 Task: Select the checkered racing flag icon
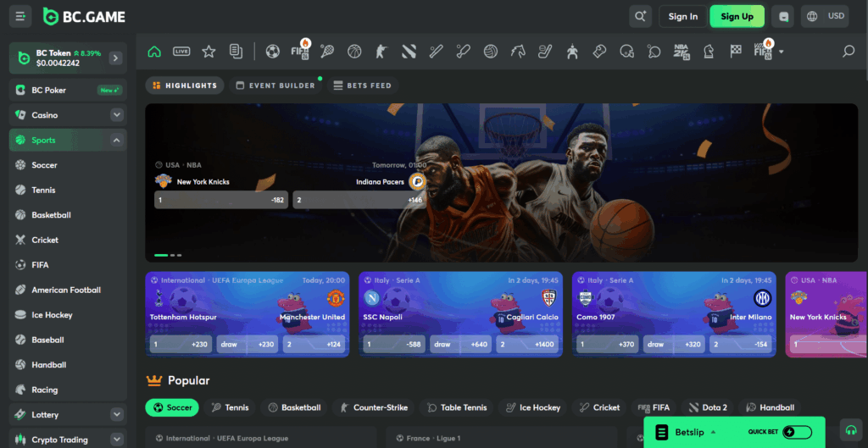pyautogui.click(x=736, y=52)
